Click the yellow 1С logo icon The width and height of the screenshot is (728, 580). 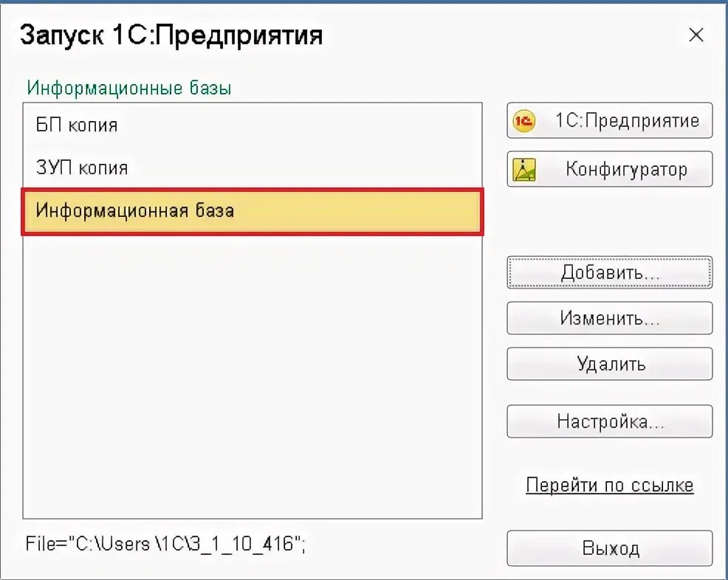(x=523, y=121)
